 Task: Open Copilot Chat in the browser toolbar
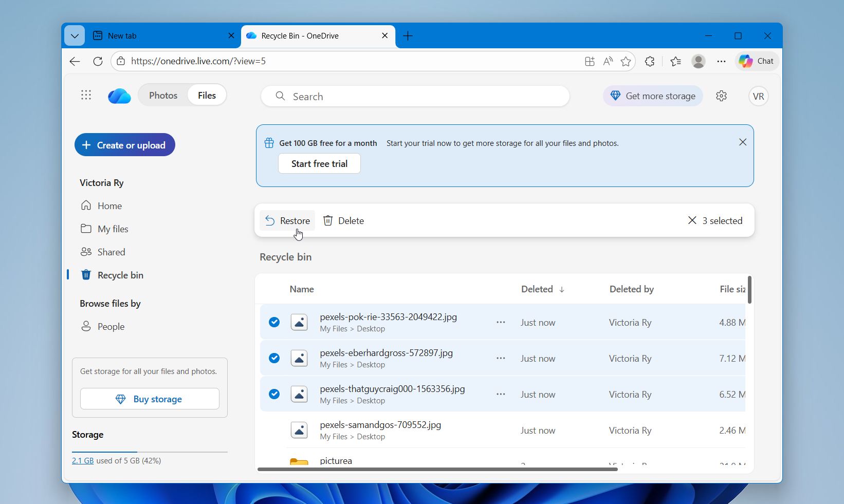tap(756, 61)
